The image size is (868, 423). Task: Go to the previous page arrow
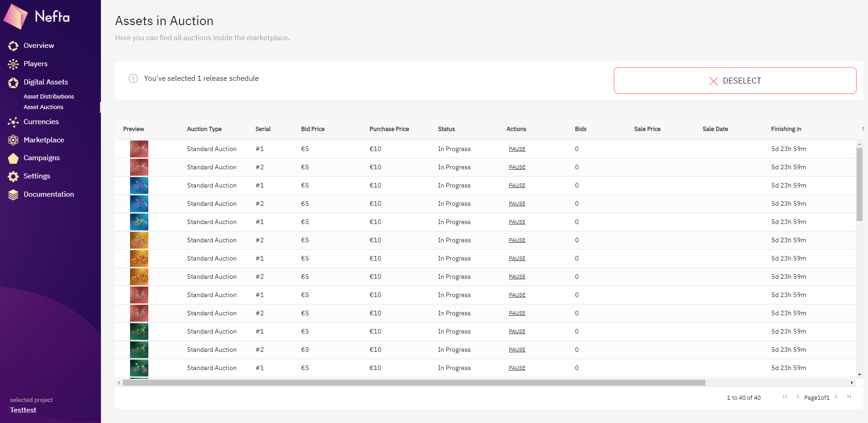(x=798, y=397)
